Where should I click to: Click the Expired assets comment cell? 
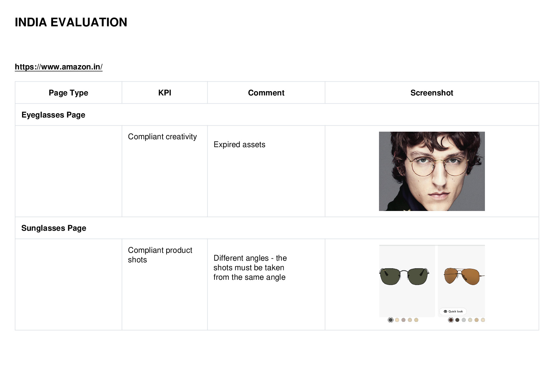click(266, 171)
